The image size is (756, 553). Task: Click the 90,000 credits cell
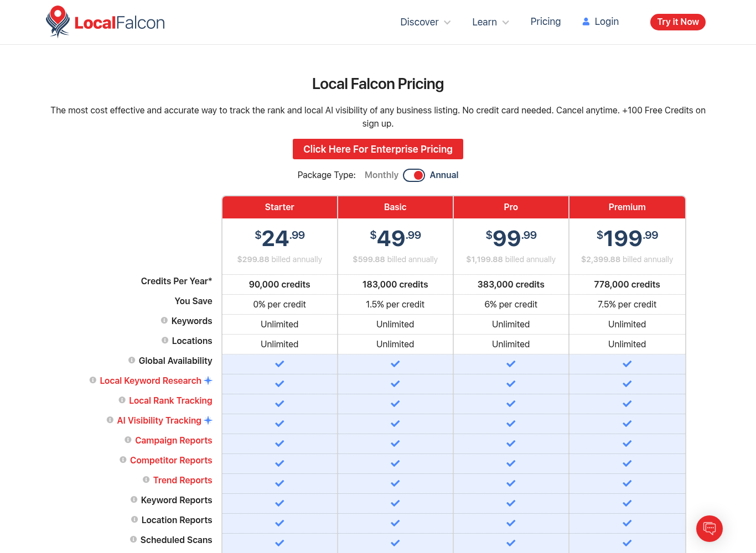click(x=279, y=284)
